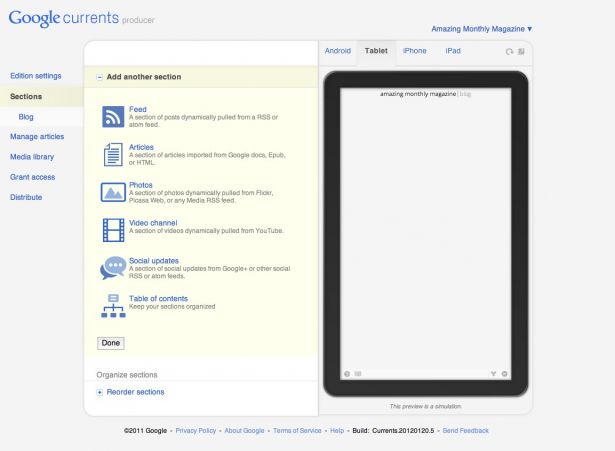Click the Done button
This screenshot has height=451, width=615.
click(x=111, y=343)
